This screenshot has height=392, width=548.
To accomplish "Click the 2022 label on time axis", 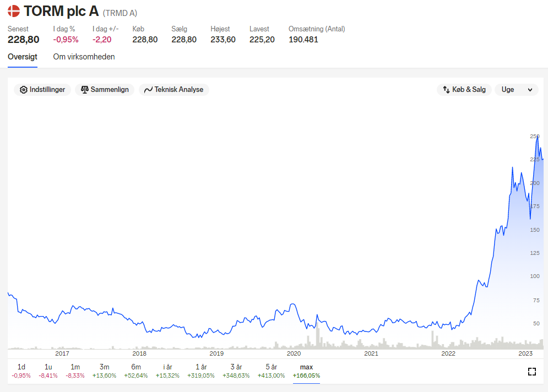I will pyautogui.click(x=448, y=353).
